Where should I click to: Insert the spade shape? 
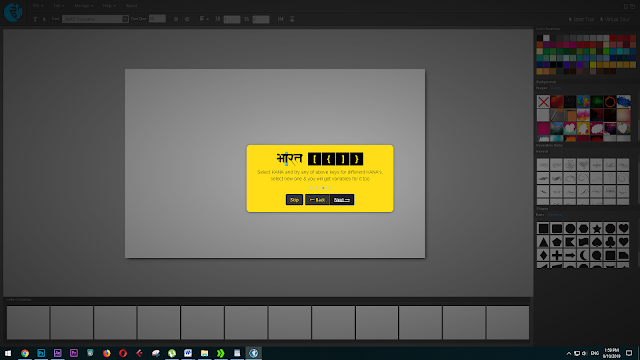pos(597,242)
